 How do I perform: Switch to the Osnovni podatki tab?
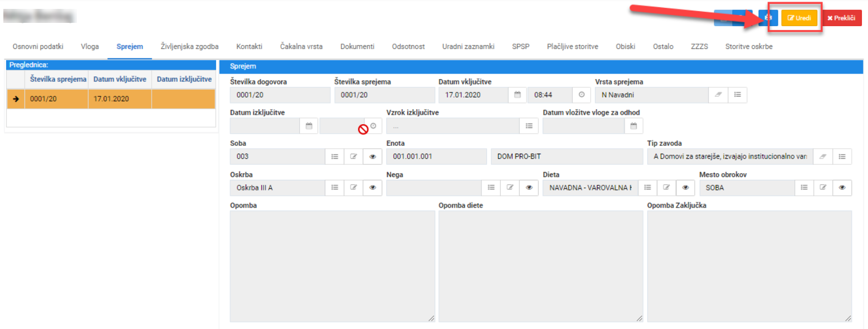38,47
